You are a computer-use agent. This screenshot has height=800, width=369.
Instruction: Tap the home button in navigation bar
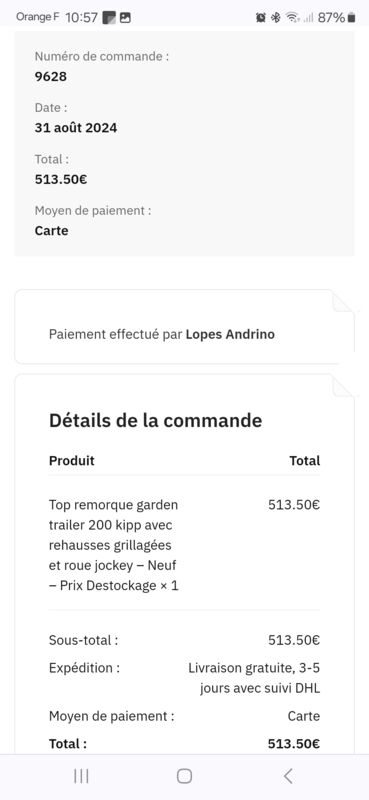184,776
